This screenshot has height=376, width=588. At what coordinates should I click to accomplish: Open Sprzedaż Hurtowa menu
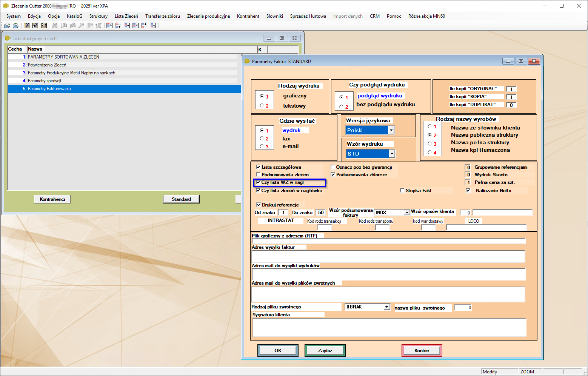[308, 16]
